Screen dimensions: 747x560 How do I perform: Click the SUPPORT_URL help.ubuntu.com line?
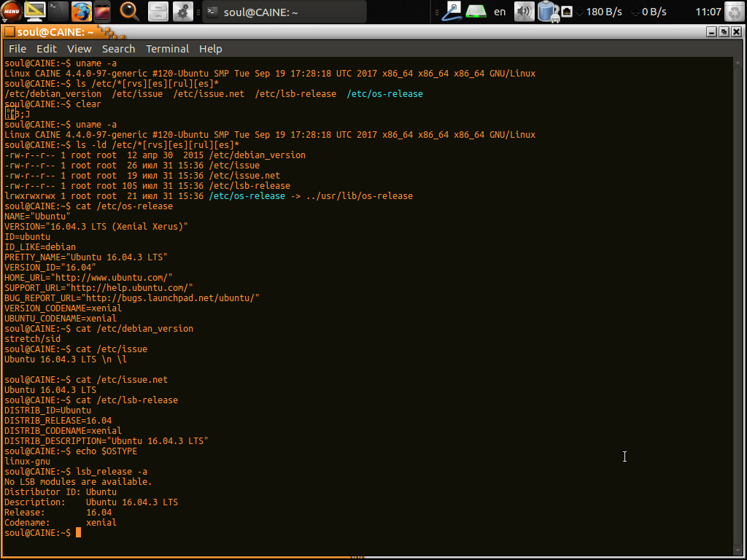tap(98, 287)
